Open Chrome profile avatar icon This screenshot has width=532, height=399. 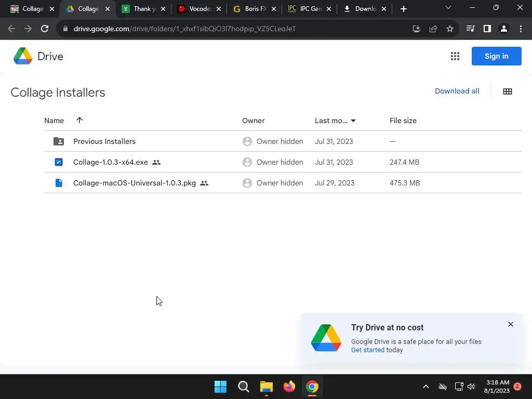point(504,29)
